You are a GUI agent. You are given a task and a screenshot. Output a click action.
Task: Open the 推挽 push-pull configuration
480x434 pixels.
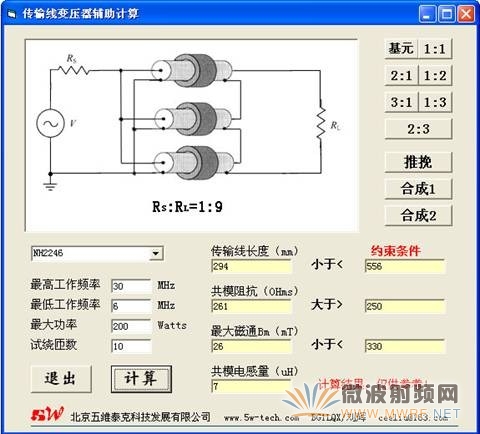click(418, 162)
